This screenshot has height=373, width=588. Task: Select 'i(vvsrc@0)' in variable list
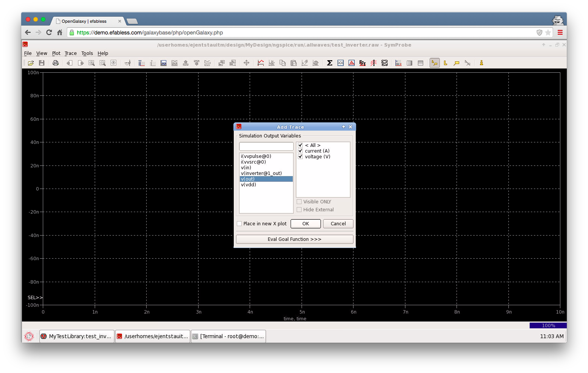coord(266,162)
